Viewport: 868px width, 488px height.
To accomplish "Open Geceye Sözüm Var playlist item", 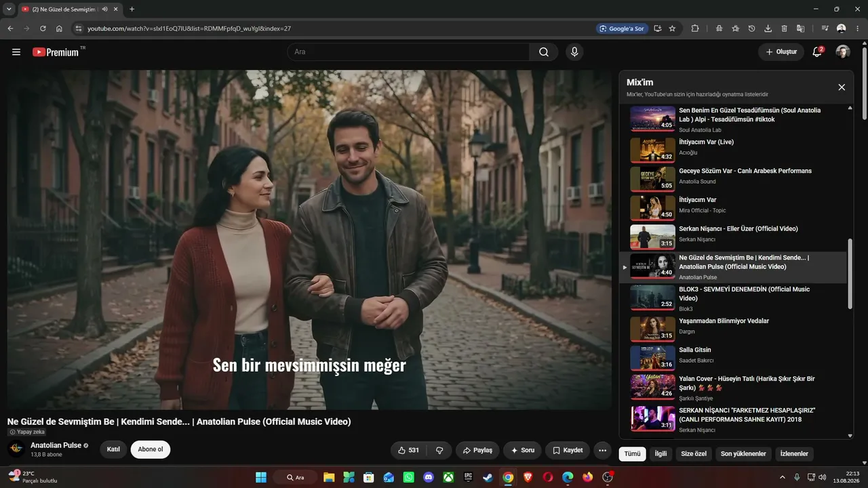I will 732,179.
